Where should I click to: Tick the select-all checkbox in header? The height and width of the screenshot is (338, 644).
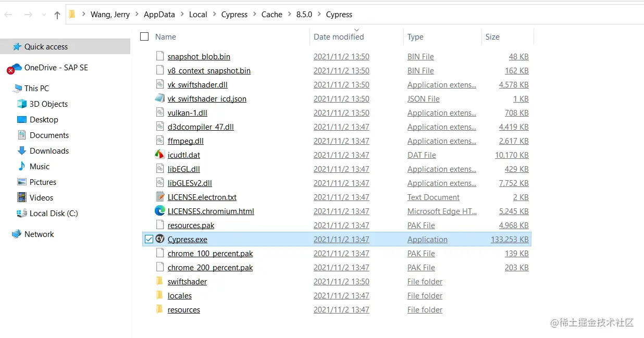click(x=144, y=36)
